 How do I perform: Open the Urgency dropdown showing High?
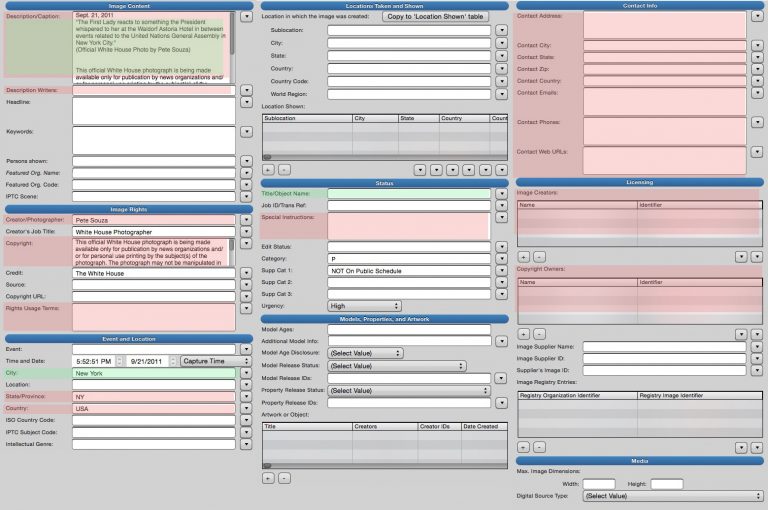tap(365, 306)
